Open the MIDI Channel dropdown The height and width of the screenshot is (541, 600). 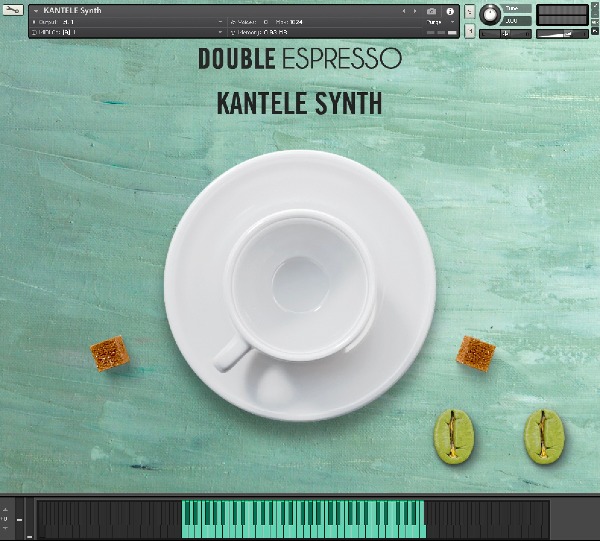(220, 33)
